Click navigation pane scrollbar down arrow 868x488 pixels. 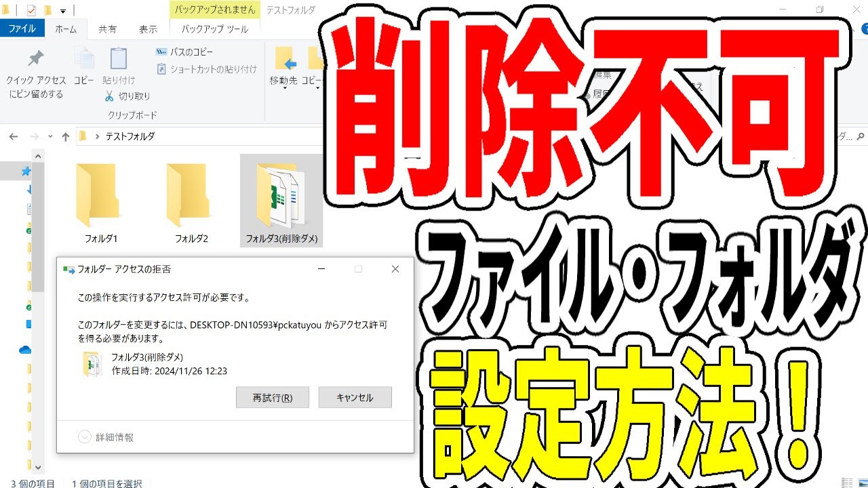pyautogui.click(x=38, y=466)
